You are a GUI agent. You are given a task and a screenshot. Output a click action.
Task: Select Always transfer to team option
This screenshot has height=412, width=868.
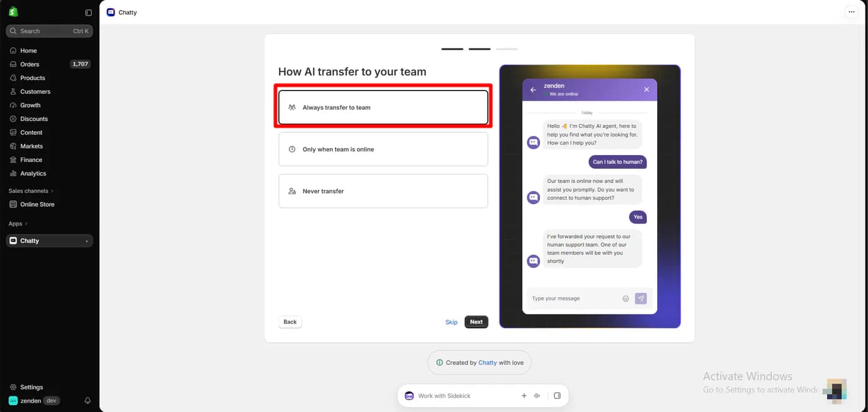[383, 107]
